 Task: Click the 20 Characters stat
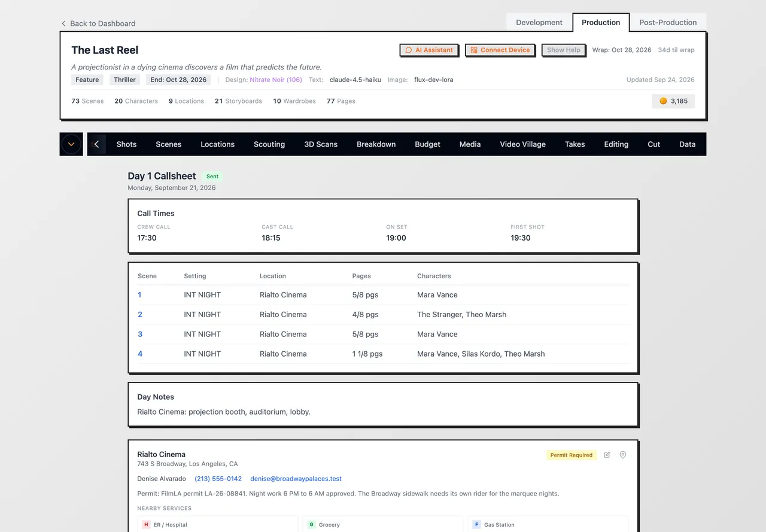tap(136, 101)
